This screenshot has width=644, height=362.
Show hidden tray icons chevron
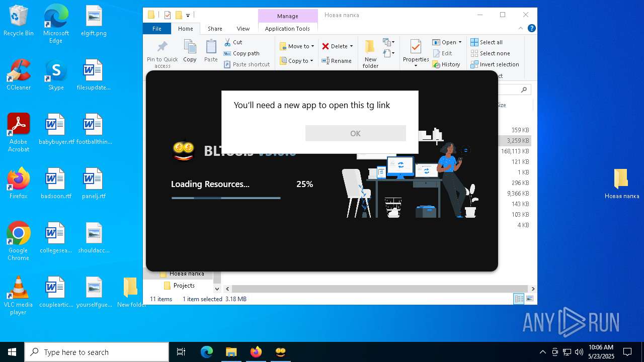coord(542,352)
